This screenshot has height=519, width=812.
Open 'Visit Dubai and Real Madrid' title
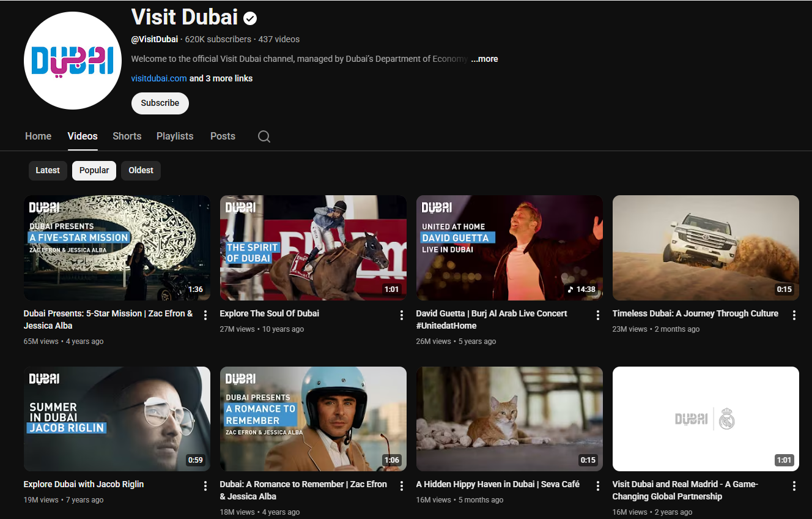685,490
